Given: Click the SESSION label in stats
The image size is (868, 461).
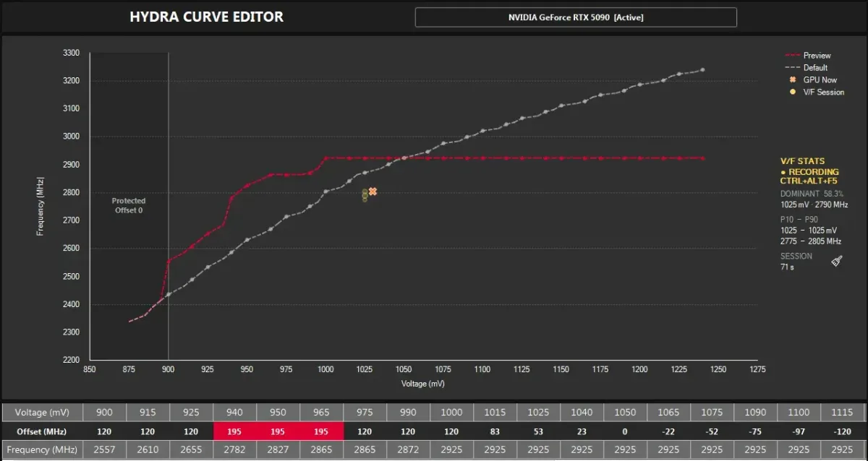Looking at the screenshot, I should [796, 256].
